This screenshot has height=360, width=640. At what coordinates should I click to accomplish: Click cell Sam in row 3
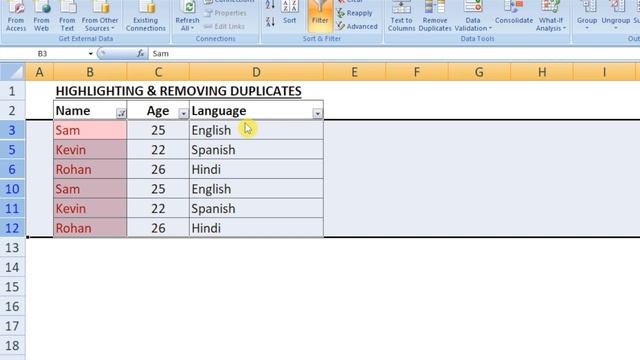point(90,130)
